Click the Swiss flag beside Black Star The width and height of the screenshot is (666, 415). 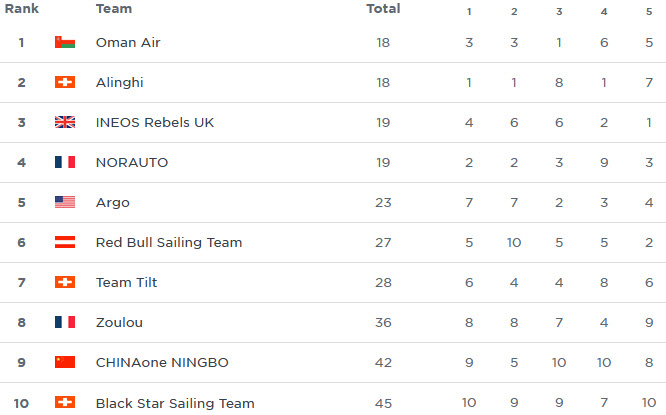pyautogui.click(x=65, y=402)
